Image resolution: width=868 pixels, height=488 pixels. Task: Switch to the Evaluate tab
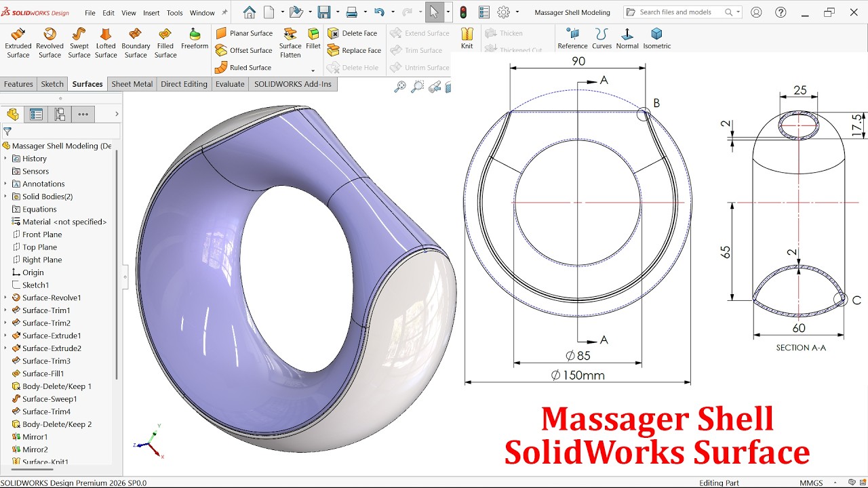(x=230, y=84)
